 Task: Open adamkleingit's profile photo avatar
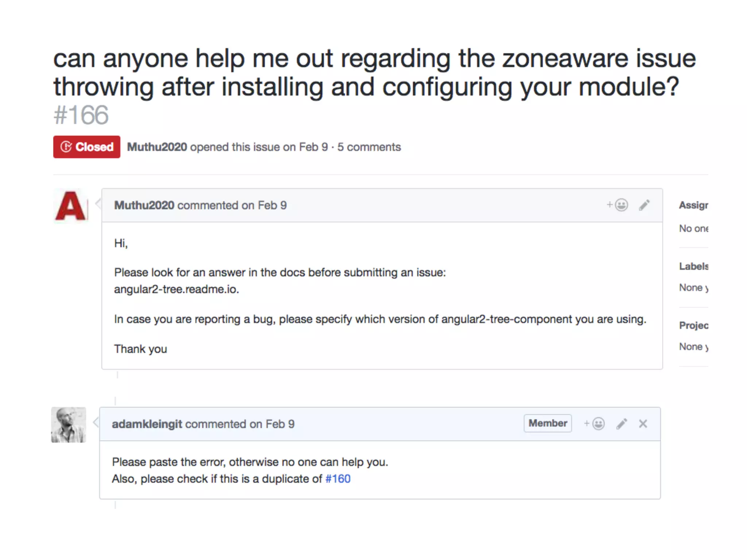pos(69,425)
